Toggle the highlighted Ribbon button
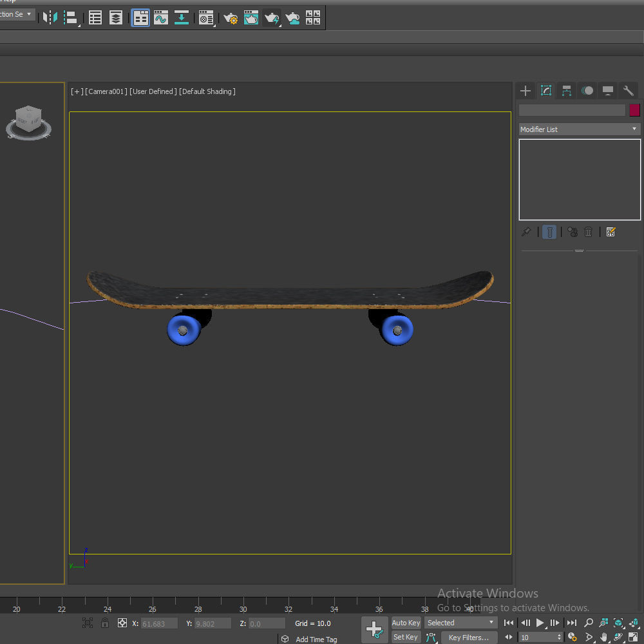The image size is (644, 644). point(140,17)
